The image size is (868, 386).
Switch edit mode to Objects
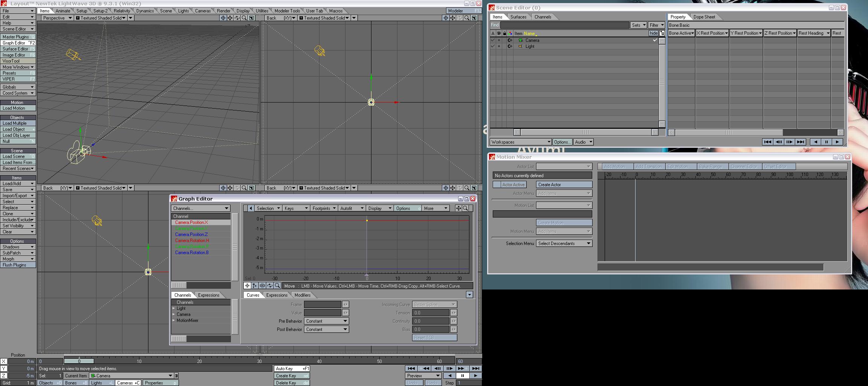tap(50, 383)
